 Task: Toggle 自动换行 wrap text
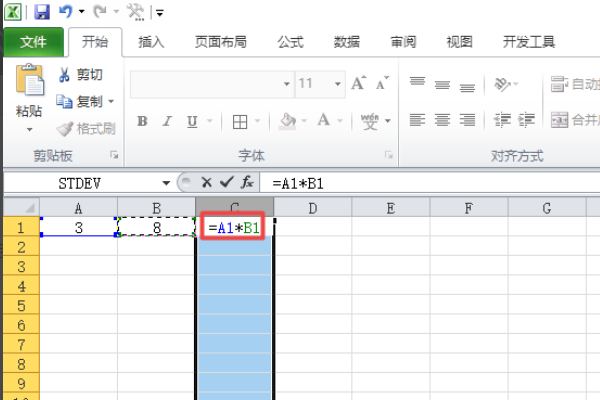point(575,84)
